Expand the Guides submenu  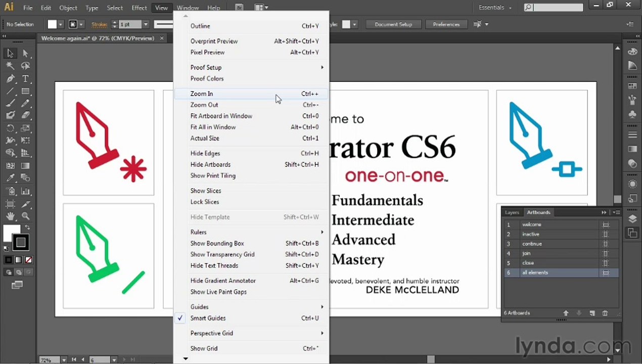(251, 307)
